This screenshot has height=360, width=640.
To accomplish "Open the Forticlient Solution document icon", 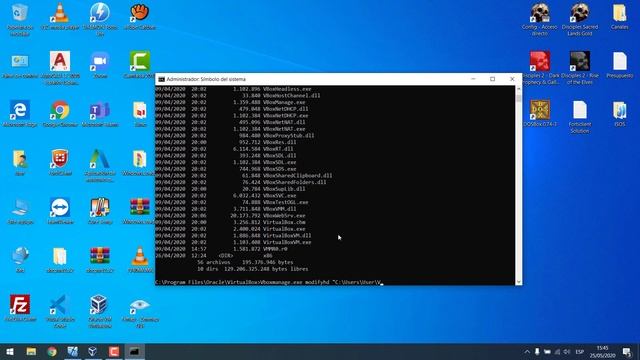I will (580, 118).
